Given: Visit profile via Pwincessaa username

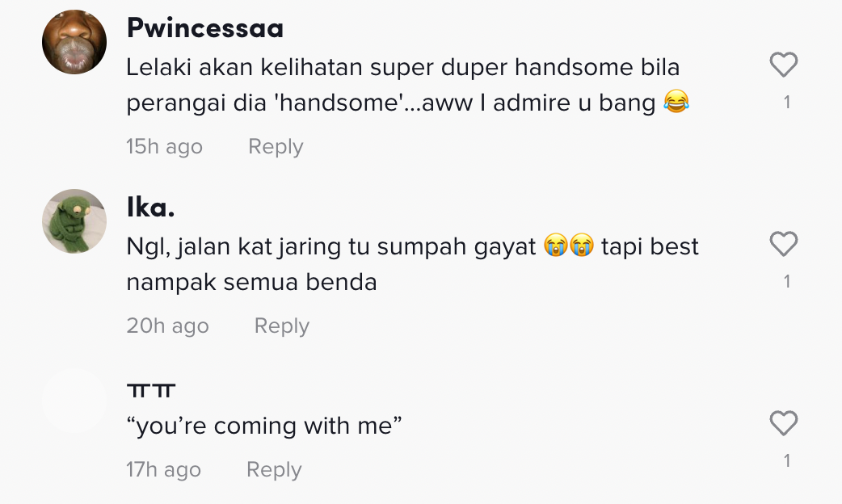Looking at the screenshot, I should click(205, 29).
